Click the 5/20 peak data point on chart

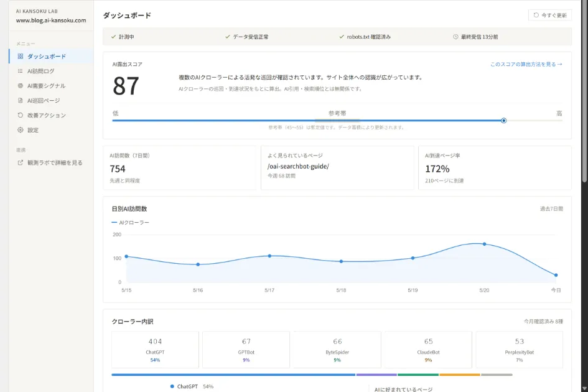[485, 244]
